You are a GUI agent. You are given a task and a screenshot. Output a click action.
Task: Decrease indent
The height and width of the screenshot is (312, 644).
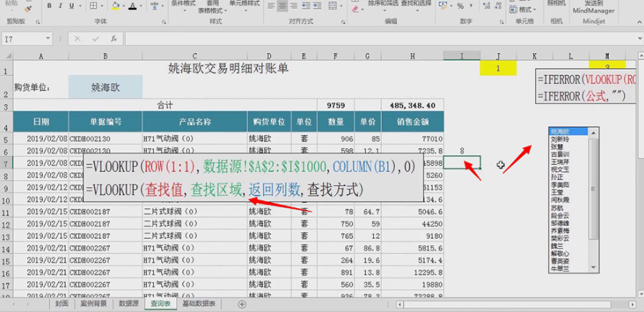click(306, 6)
